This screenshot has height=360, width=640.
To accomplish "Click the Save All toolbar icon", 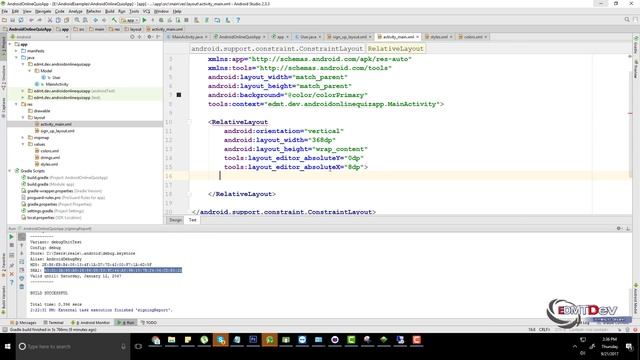I will pos(12,20).
